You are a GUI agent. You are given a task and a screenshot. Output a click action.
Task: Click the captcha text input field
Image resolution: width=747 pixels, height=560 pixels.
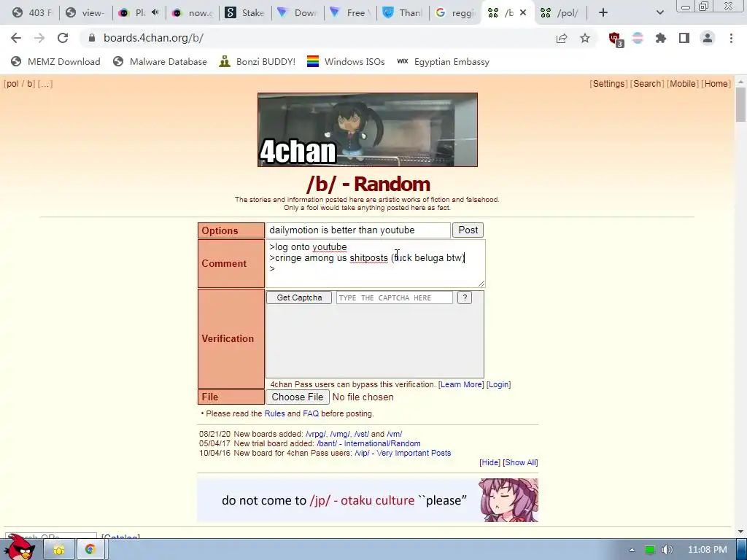tap(395, 297)
